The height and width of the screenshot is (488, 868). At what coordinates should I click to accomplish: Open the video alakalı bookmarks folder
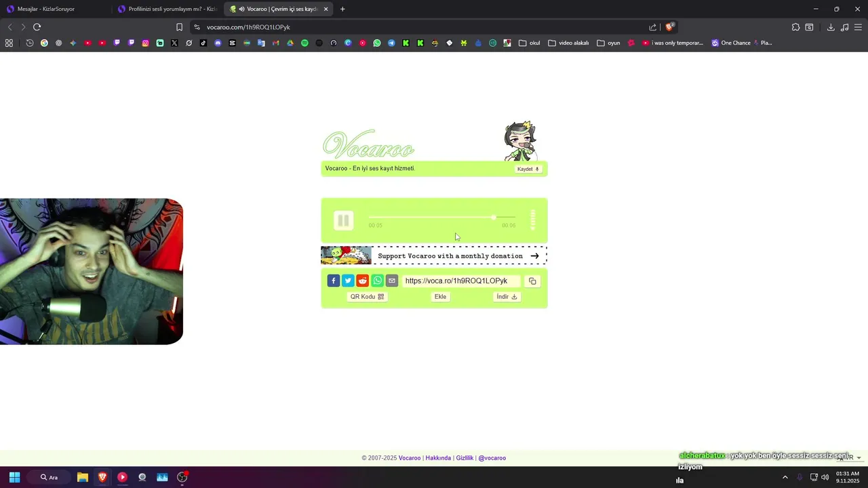pos(568,43)
